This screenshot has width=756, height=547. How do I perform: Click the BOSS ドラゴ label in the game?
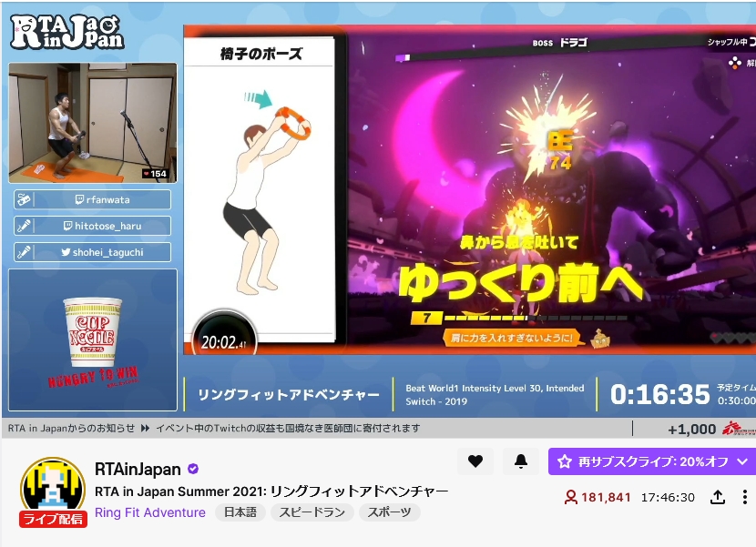560,43
